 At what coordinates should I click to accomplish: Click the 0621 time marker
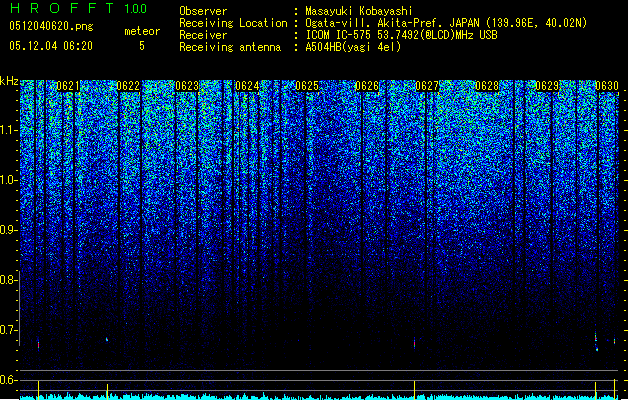[x=68, y=86]
